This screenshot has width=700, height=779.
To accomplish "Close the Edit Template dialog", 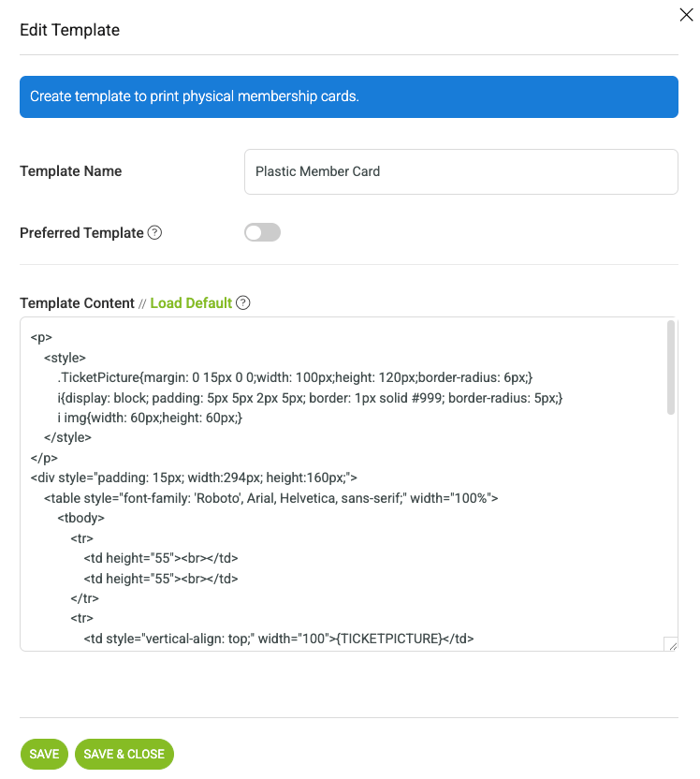I will [686, 15].
